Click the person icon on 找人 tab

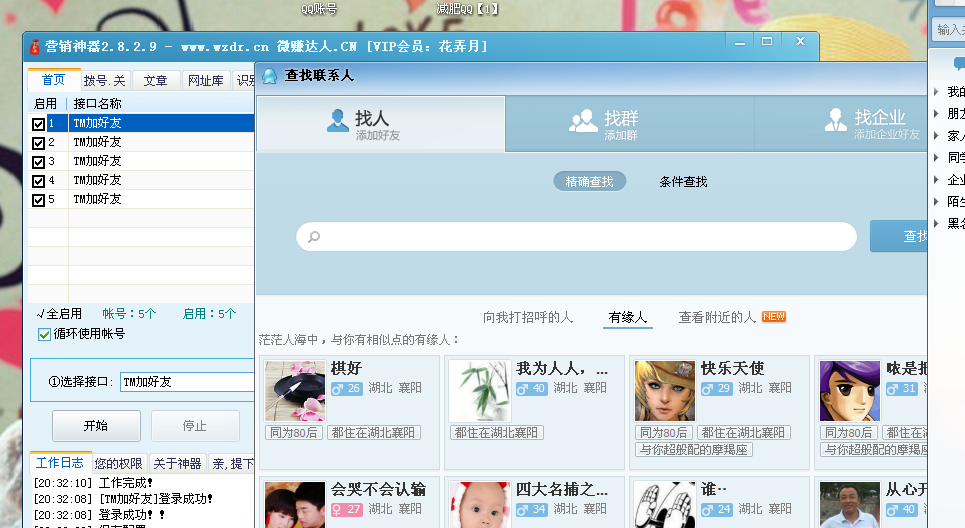click(x=338, y=121)
